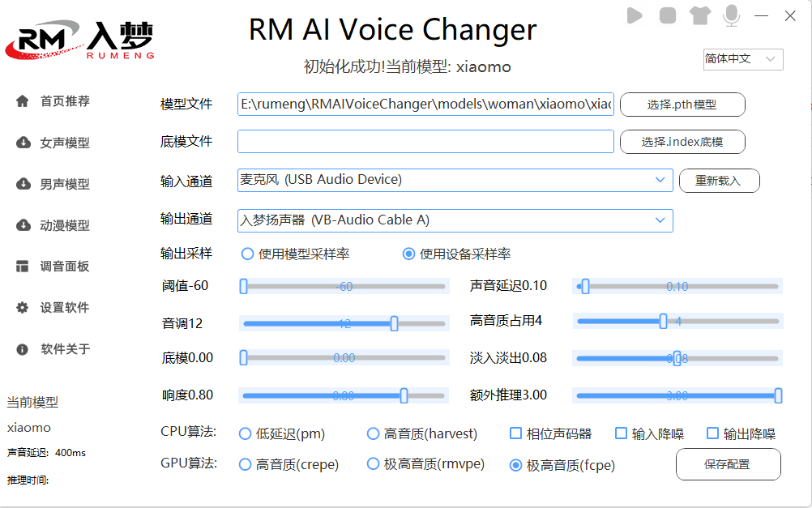Open 设置软件 page

pyautogui.click(x=65, y=308)
